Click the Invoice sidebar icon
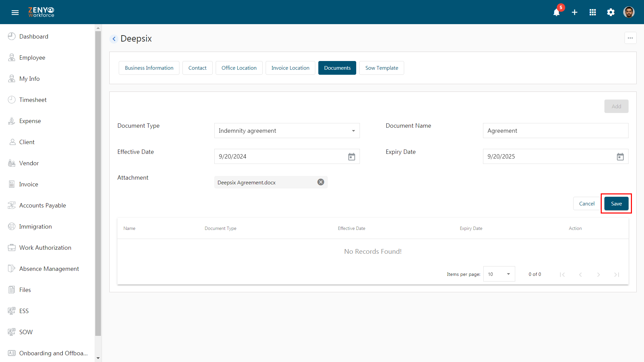Screen dimensions: 644x362 click(11, 184)
